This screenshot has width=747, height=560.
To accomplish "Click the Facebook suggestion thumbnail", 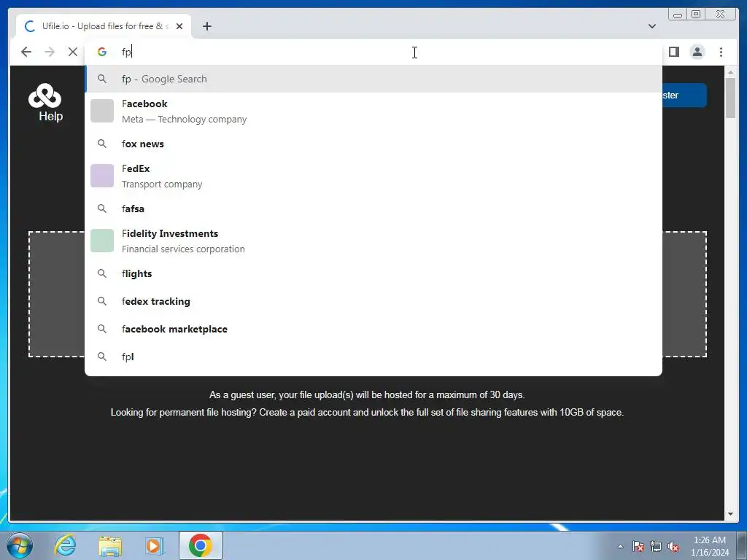I will (102, 111).
